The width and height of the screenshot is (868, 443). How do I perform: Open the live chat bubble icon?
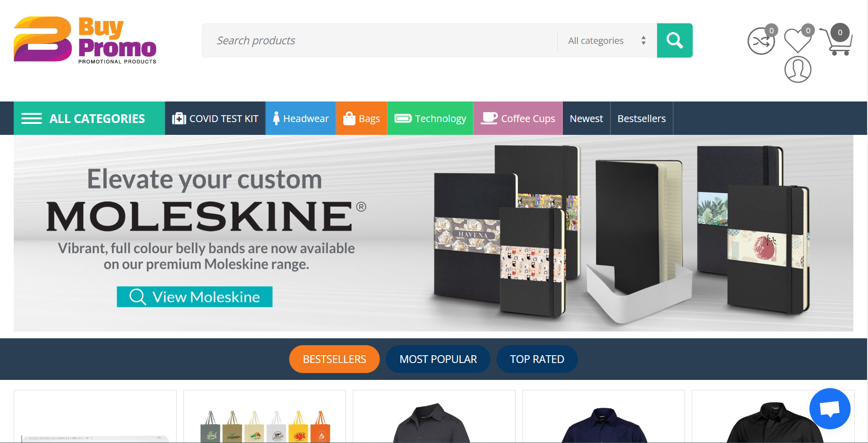point(830,408)
